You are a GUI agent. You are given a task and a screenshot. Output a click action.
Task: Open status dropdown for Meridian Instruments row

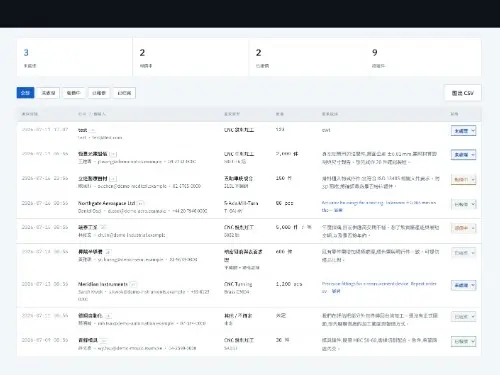coord(463,285)
